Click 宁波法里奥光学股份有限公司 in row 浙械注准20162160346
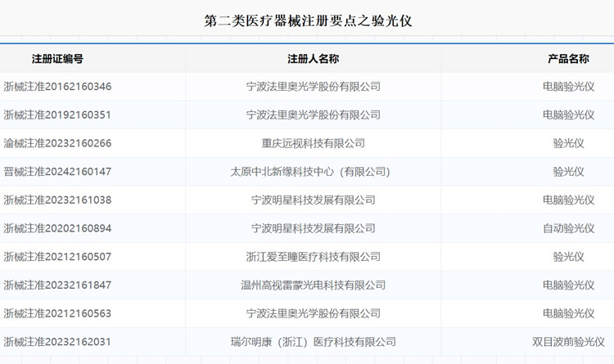614x364 pixels. (314, 87)
